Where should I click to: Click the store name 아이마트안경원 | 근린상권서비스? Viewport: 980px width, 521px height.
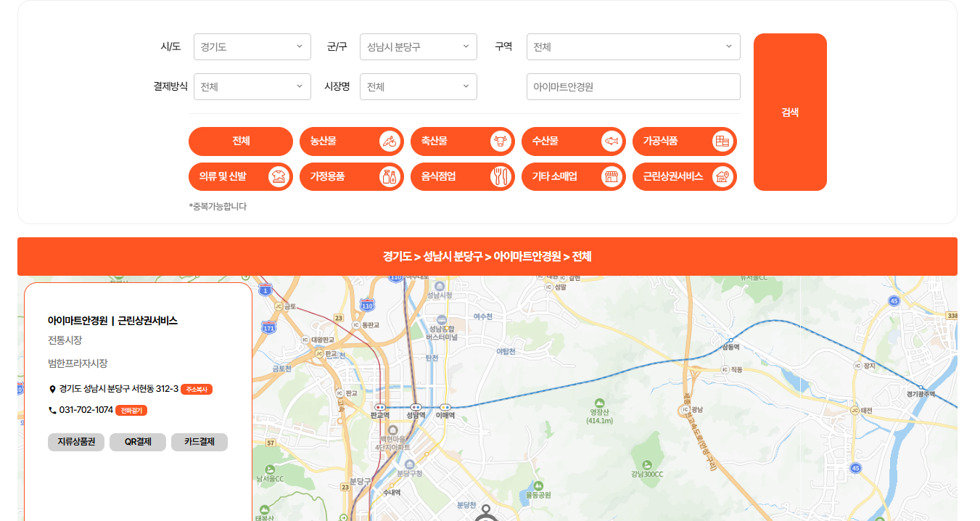pyautogui.click(x=113, y=320)
